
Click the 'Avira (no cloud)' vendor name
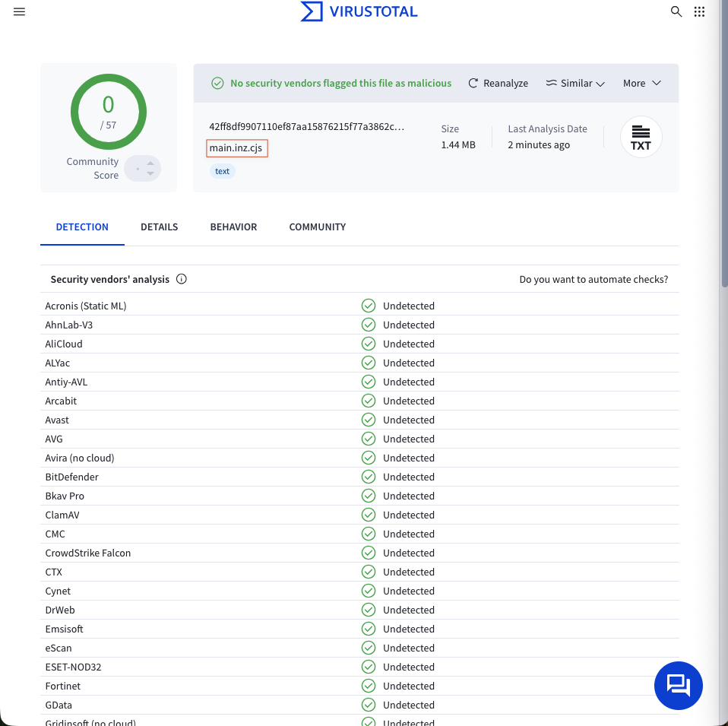coord(79,458)
